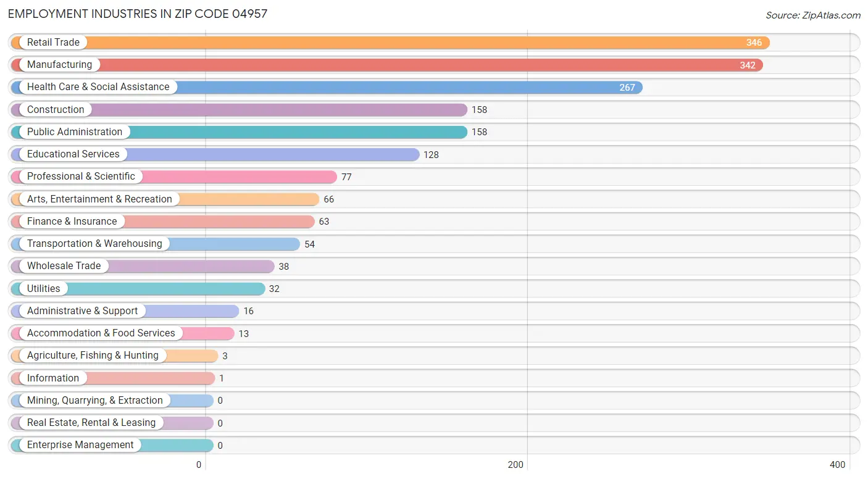Viewport: 868px width, 479px height.
Task: Select the Mining, Quarrying, & Extraction label
Action: tap(95, 401)
